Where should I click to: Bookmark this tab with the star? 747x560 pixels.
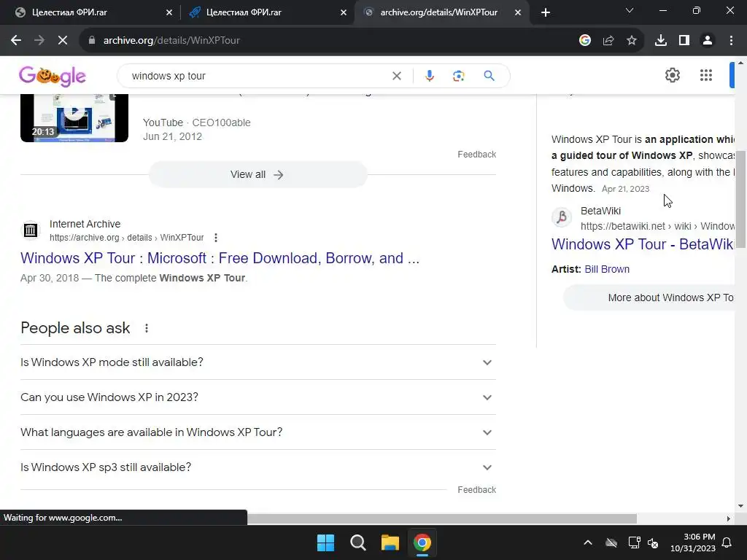coord(632,41)
